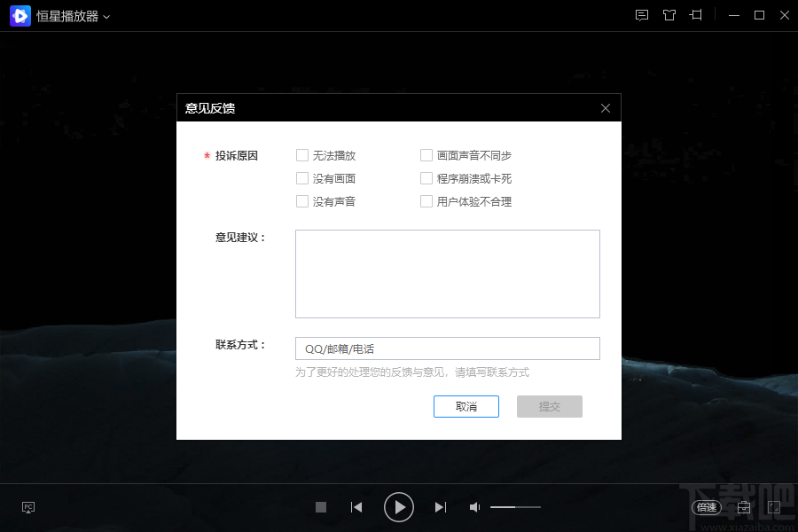The image size is (798, 532).
Task: Check the 无法播放 checkbox
Action: [302, 155]
